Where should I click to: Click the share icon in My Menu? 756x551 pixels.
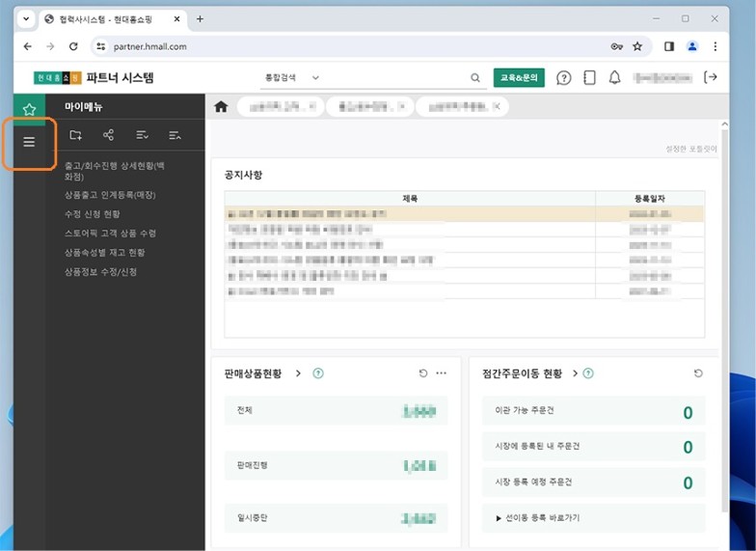pos(108,135)
